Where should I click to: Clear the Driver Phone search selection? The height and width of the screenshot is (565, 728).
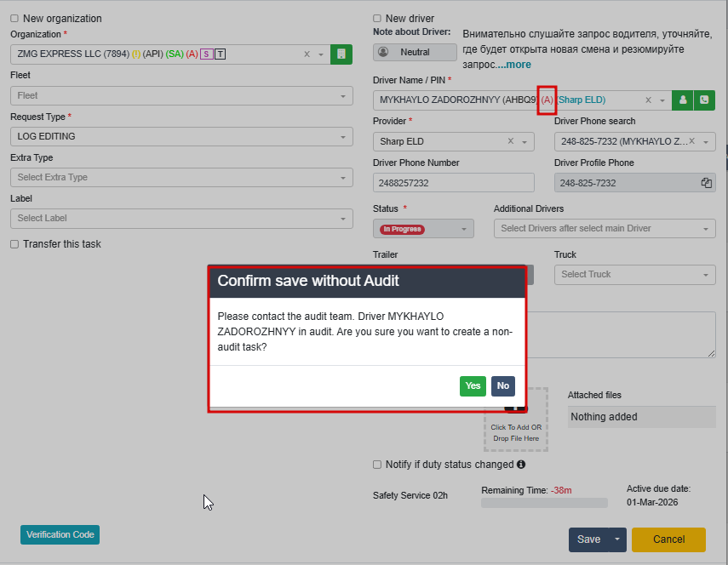pos(691,141)
